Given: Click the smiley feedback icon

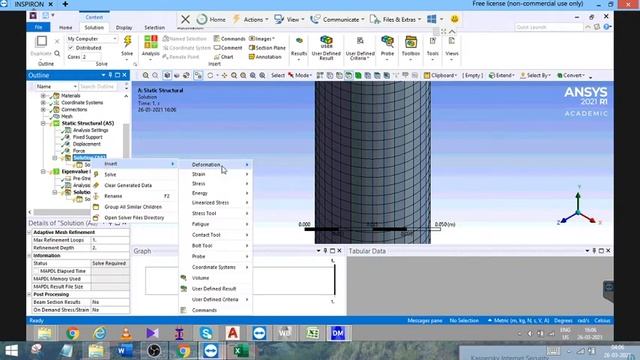Looking at the screenshot, I should 454,19.
